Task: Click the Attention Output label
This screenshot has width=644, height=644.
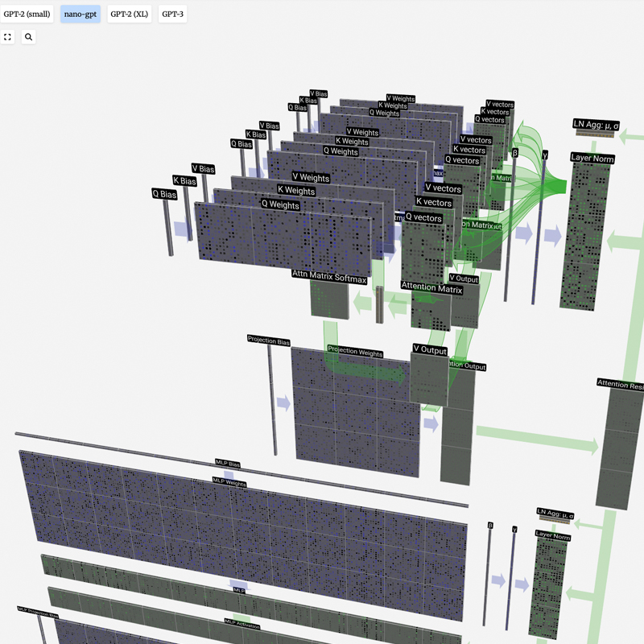Action: click(x=468, y=365)
